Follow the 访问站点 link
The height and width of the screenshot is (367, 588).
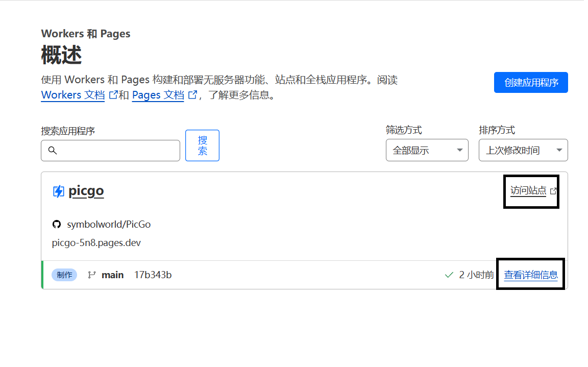pyautogui.click(x=528, y=191)
